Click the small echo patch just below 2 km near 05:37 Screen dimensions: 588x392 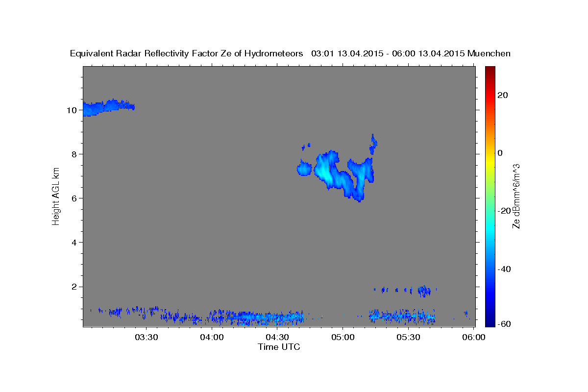(x=424, y=291)
